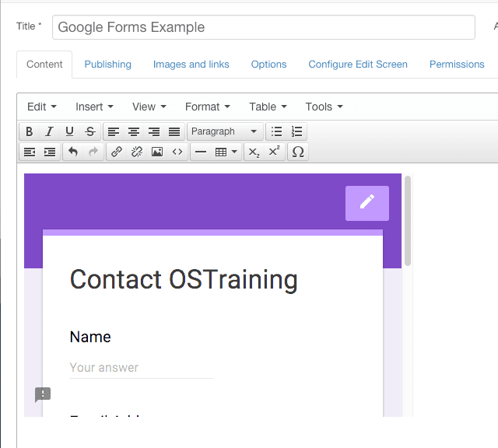Toggle underline formatting
This screenshot has height=448, width=498.
click(x=69, y=131)
